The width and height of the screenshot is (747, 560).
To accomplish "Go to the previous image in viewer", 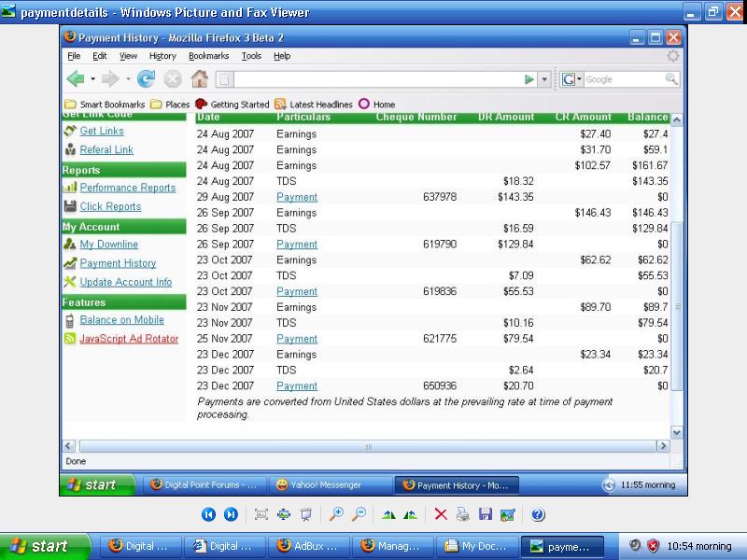I will (x=209, y=514).
